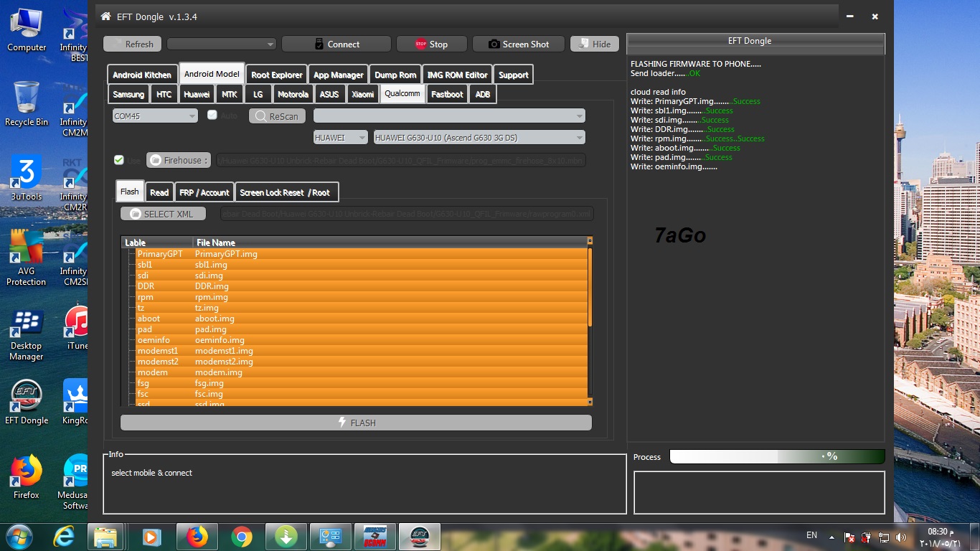Viewport: 980px width, 551px height.
Task: Select the Firefox desktop shortcut
Action: click(x=27, y=477)
